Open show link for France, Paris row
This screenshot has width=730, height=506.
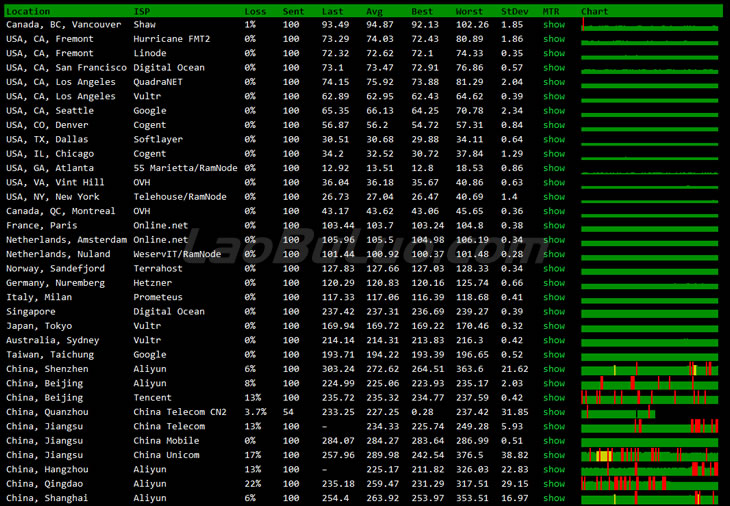pyautogui.click(x=554, y=226)
